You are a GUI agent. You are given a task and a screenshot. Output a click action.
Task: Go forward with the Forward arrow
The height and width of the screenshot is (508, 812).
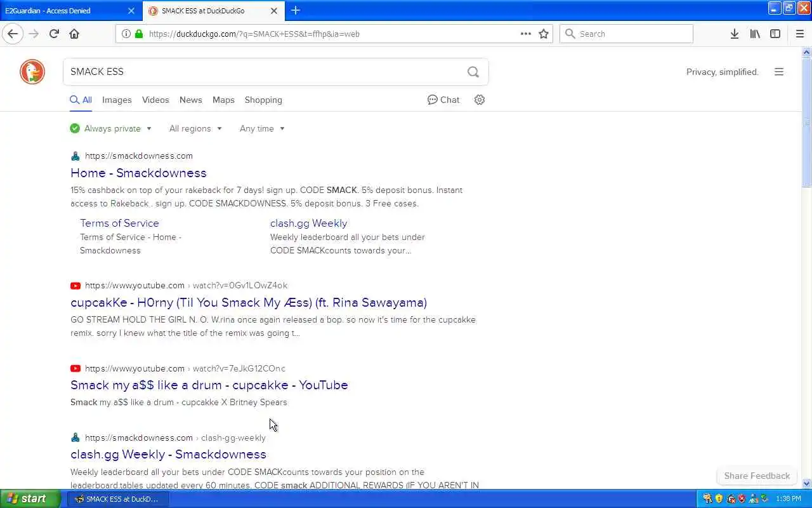coord(34,34)
